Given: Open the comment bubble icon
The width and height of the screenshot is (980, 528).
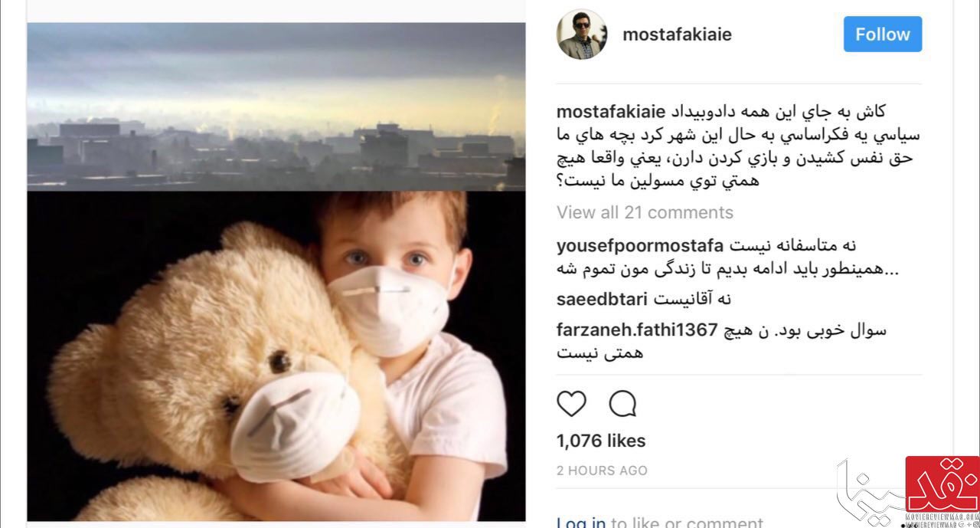Looking at the screenshot, I should (622, 404).
